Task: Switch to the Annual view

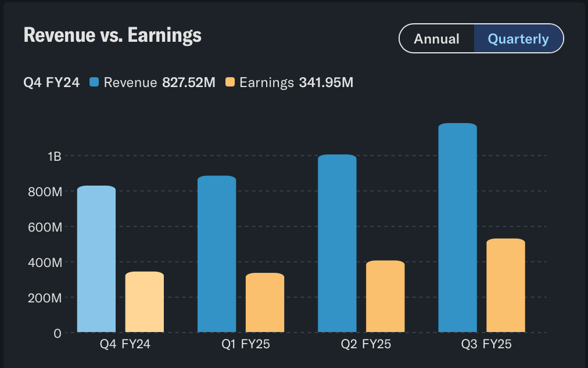Action: coord(436,39)
